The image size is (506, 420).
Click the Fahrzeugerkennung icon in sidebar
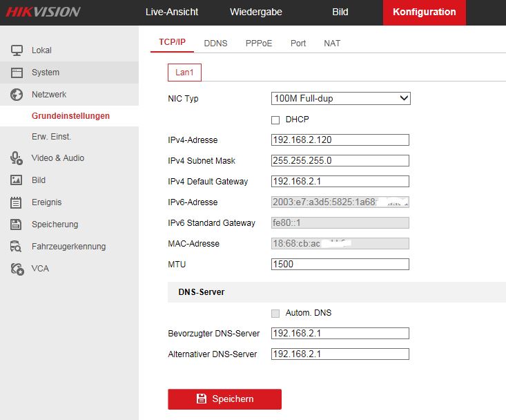(17, 246)
